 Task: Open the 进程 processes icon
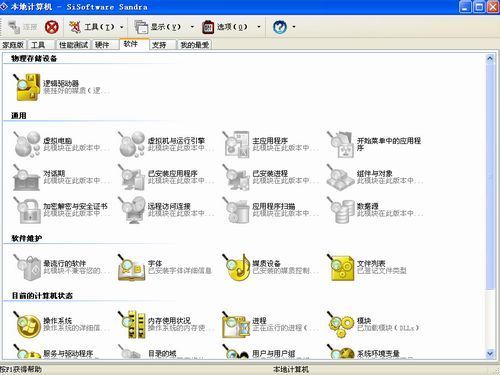click(x=236, y=324)
